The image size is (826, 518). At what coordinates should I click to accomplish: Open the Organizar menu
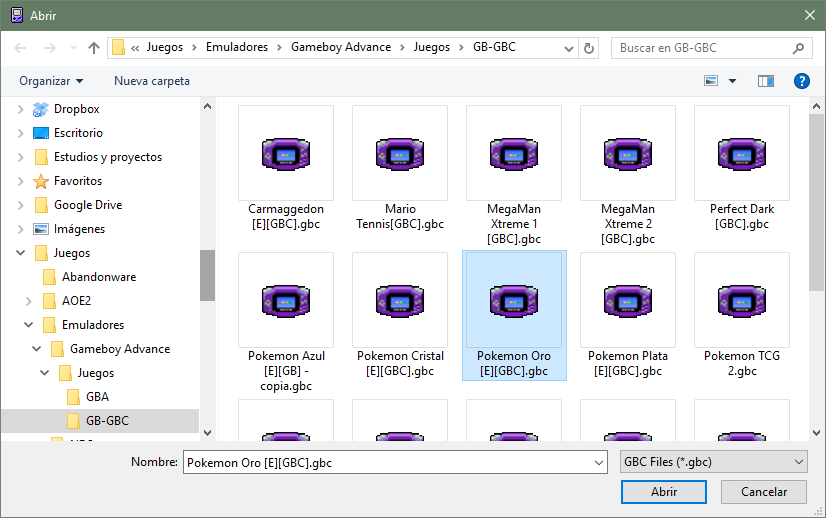pyautogui.click(x=51, y=81)
